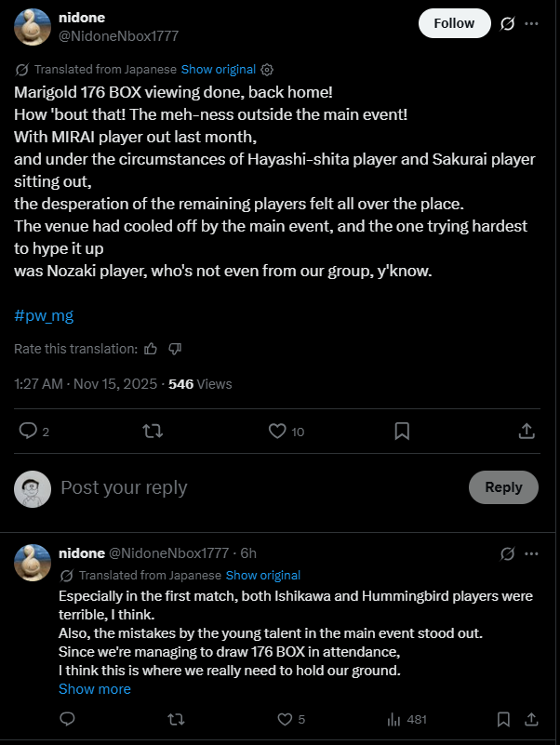Screen dimensions: 560x745
Task: Expand the reply with Show more
Action: [95, 689]
